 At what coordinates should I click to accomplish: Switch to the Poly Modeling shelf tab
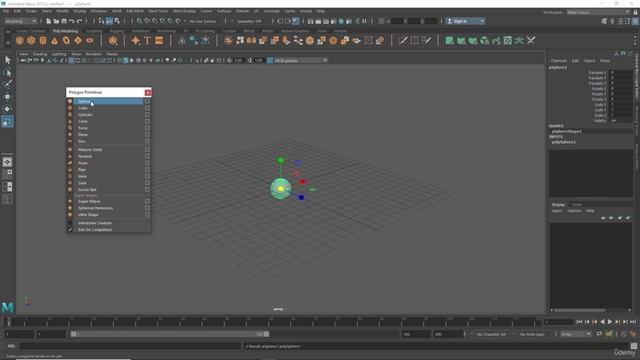pos(65,31)
